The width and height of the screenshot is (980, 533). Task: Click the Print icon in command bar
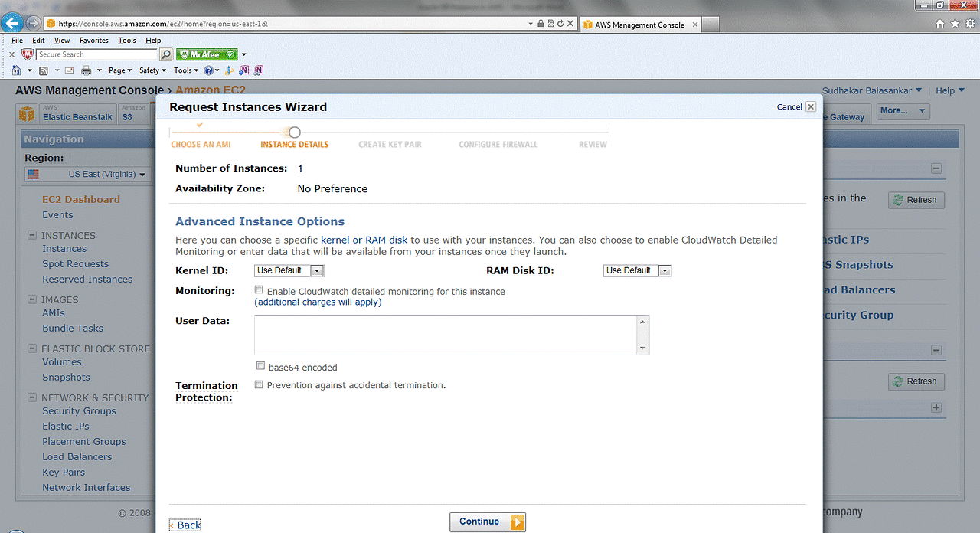[x=87, y=70]
